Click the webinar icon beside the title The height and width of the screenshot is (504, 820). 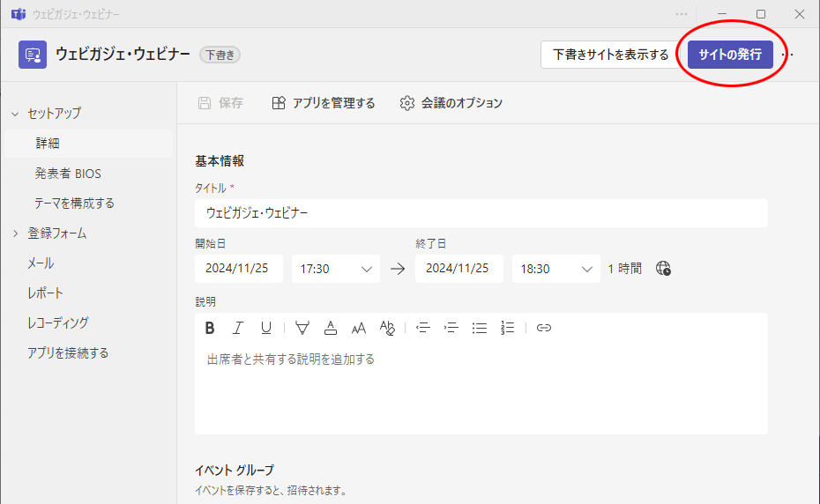pos(33,55)
